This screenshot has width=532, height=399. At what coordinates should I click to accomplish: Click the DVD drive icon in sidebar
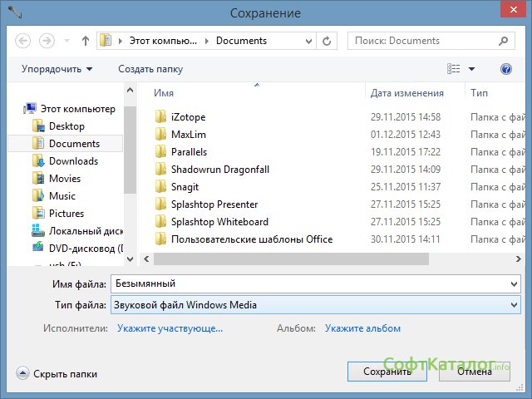(x=38, y=249)
